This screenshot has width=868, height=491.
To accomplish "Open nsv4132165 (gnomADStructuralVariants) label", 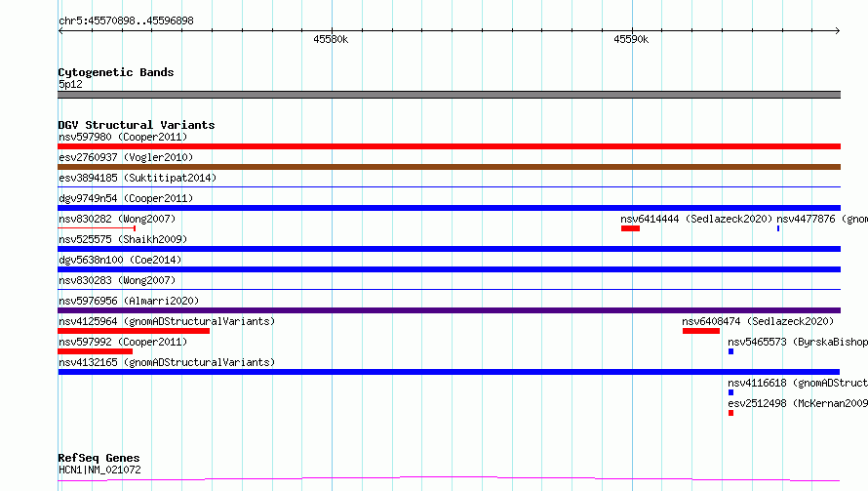I will (167, 362).
